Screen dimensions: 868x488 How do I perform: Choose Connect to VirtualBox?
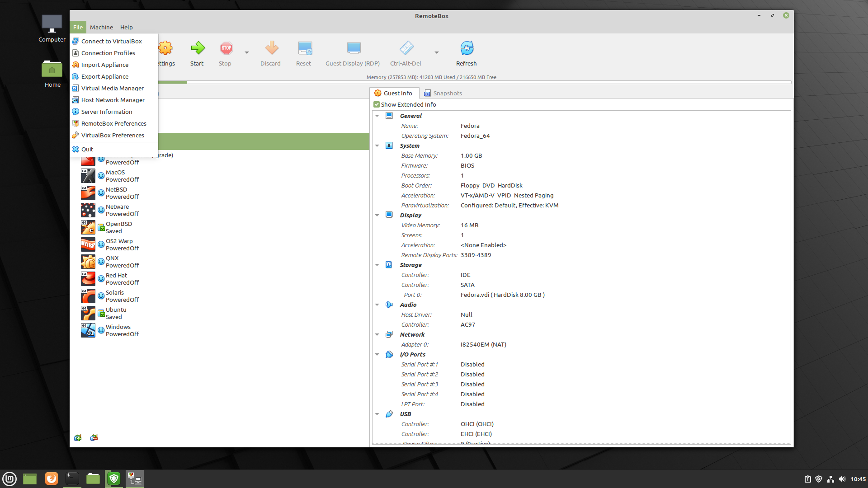tap(111, 41)
